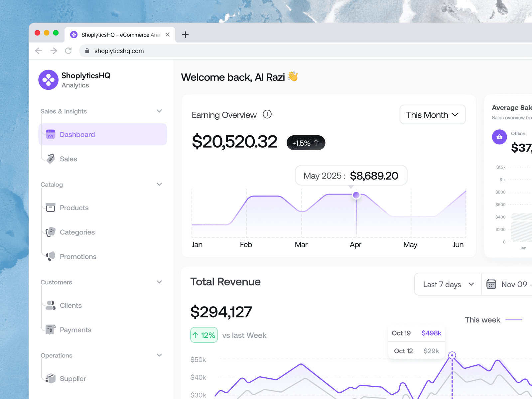Open Products under Catalog
The width and height of the screenshot is (532, 399).
click(74, 208)
